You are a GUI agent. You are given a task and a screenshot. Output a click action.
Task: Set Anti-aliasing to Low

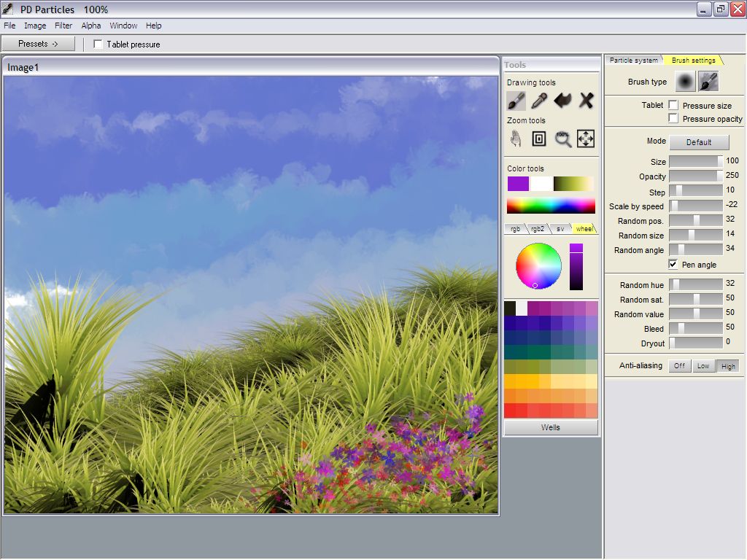pyautogui.click(x=703, y=366)
